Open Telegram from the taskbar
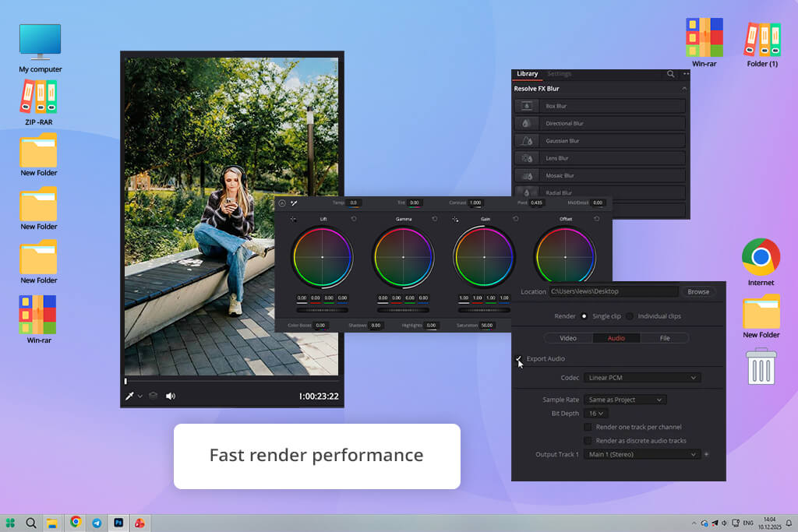 (96, 523)
